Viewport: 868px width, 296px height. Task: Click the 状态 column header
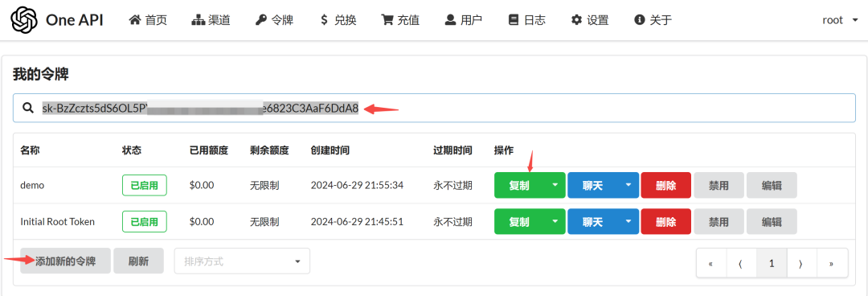132,150
